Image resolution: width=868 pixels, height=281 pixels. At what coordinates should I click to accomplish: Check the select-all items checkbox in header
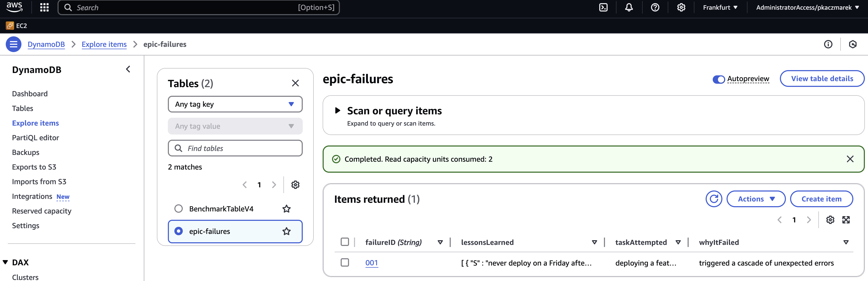pyautogui.click(x=344, y=242)
